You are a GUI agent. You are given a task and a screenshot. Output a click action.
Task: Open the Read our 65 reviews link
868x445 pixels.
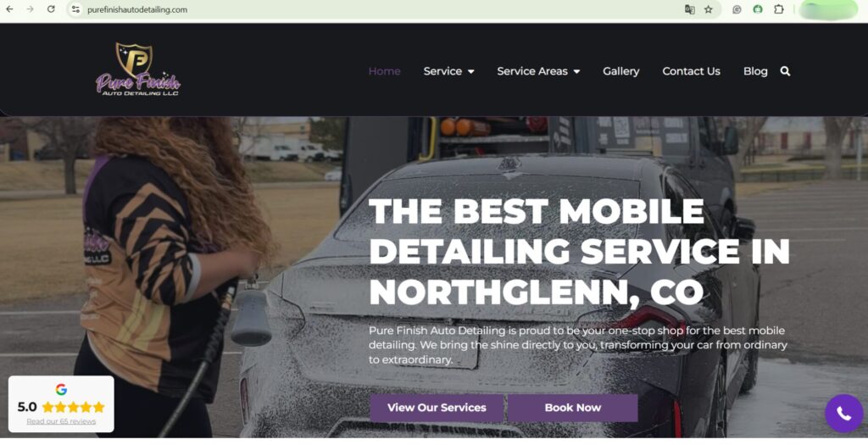tap(61, 422)
